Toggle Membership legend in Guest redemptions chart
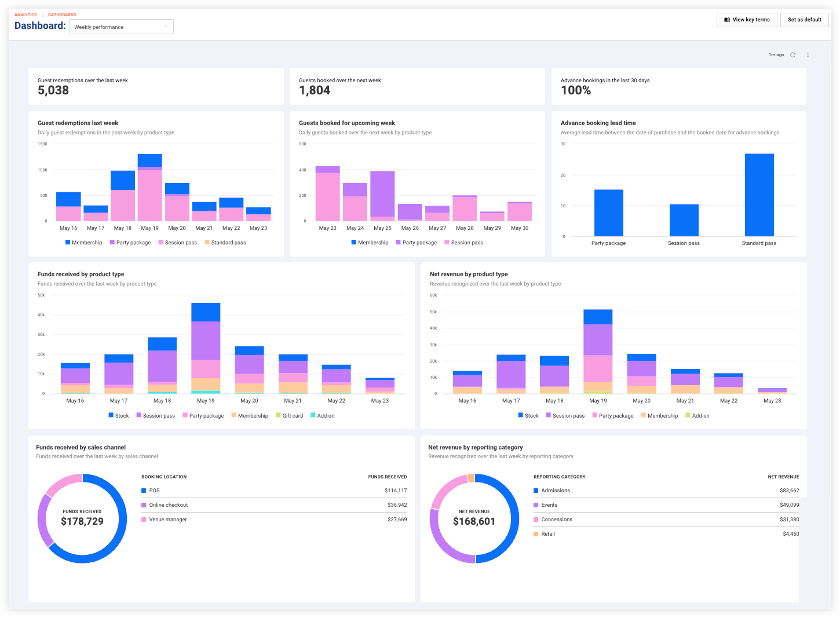This screenshot has width=840, height=618. [x=84, y=243]
